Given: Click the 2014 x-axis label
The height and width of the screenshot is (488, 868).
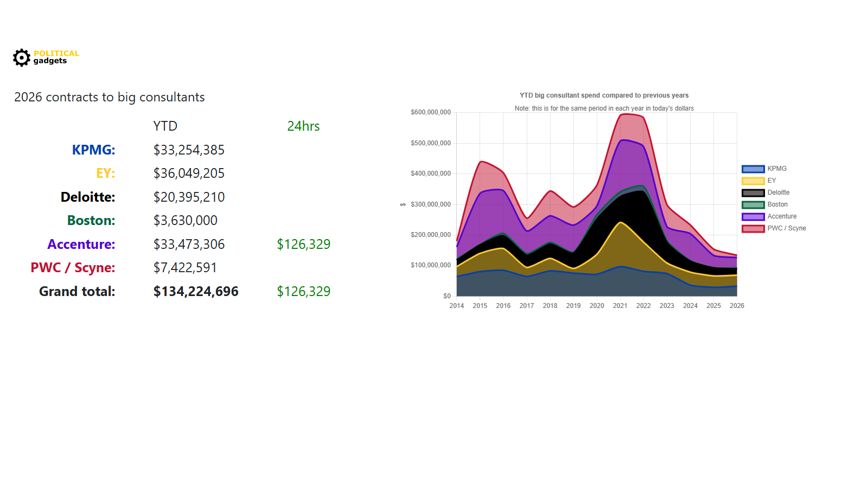Looking at the screenshot, I should click(456, 306).
